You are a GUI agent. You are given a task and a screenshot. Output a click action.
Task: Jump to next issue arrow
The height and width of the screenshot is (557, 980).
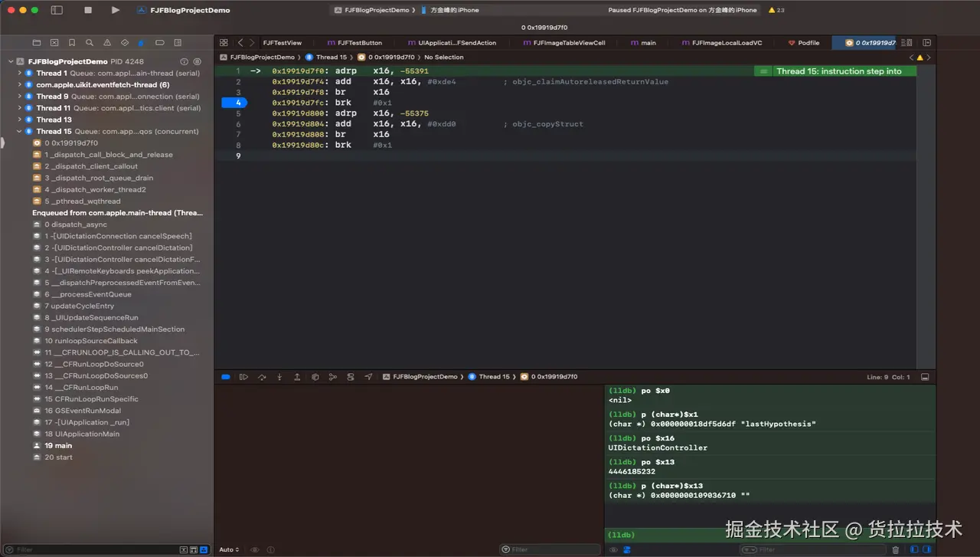[928, 57]
